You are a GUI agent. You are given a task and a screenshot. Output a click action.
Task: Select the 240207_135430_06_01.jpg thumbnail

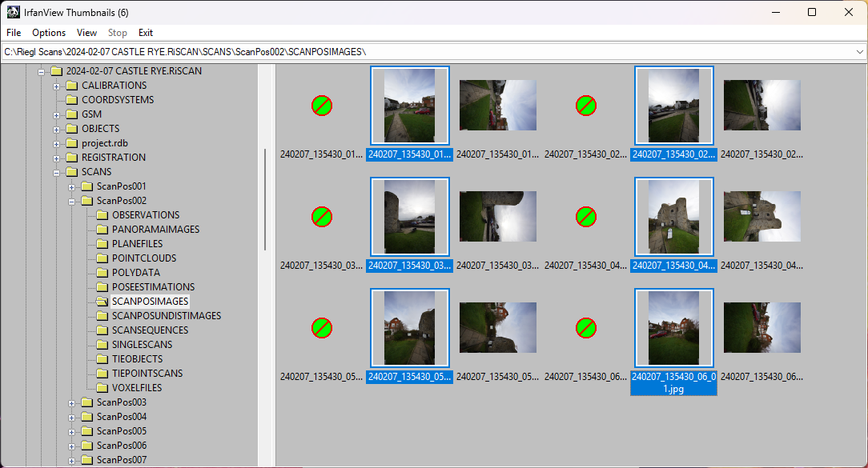[673, 327]
